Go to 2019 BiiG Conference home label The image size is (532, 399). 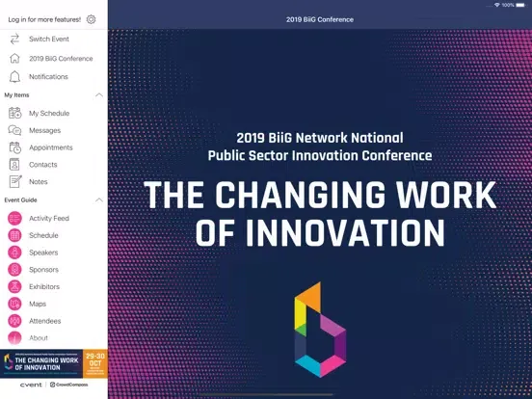click(61, 59)
